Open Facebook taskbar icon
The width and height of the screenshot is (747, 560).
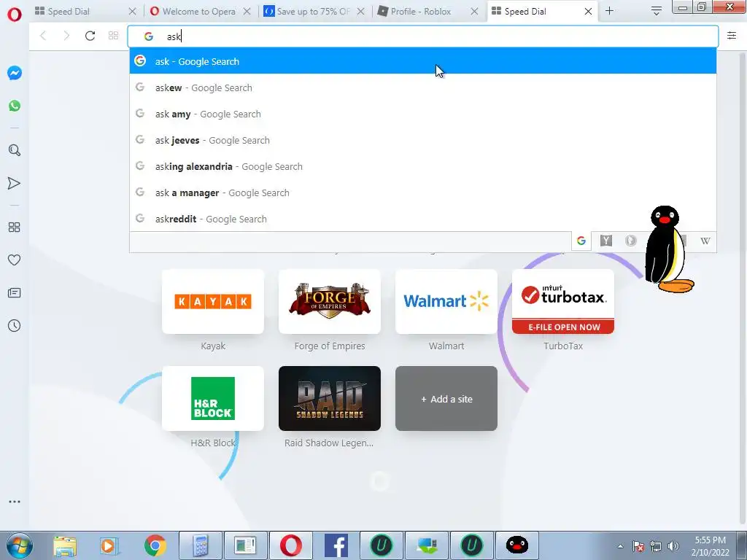[x=336, y=545]
